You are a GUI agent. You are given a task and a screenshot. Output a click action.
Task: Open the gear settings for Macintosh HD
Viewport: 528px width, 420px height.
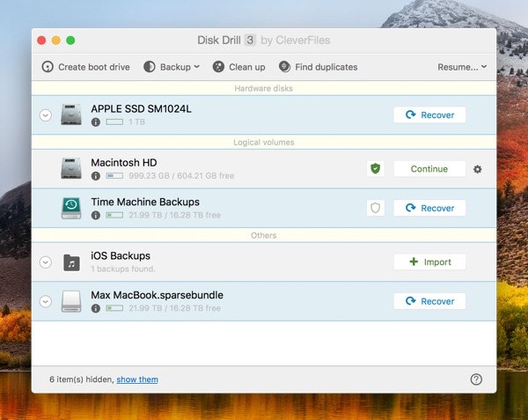(478, 169)
